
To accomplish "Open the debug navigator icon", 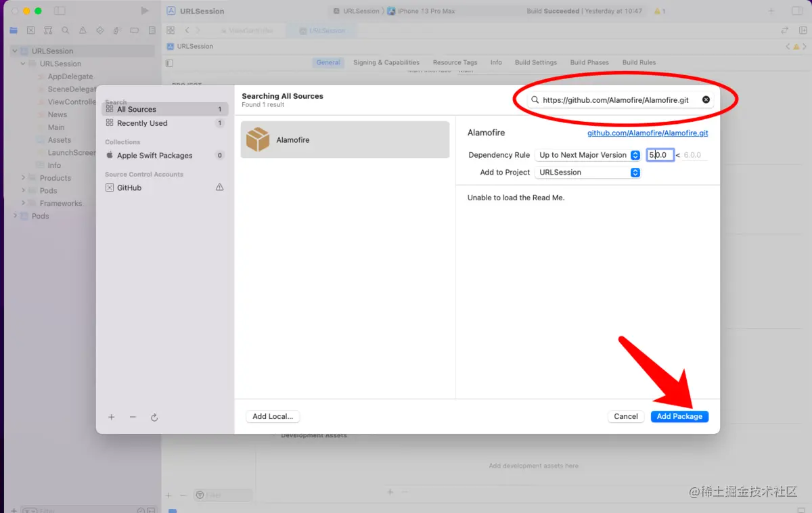I will tap(117, 30).
